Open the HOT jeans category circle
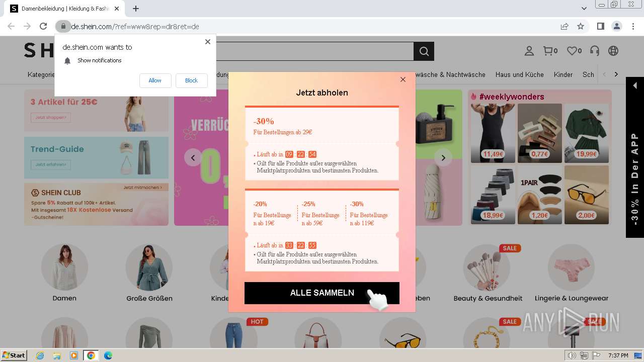The image size is (644, 362). [233, 332]
